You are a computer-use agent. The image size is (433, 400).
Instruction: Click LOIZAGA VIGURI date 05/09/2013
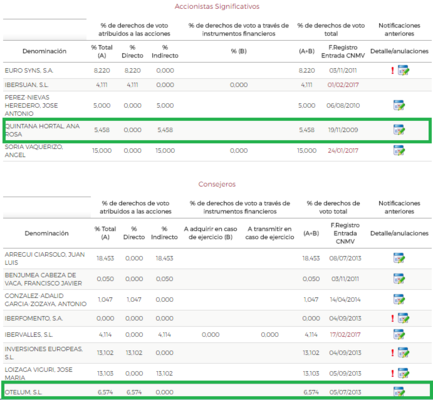point(345,373)
